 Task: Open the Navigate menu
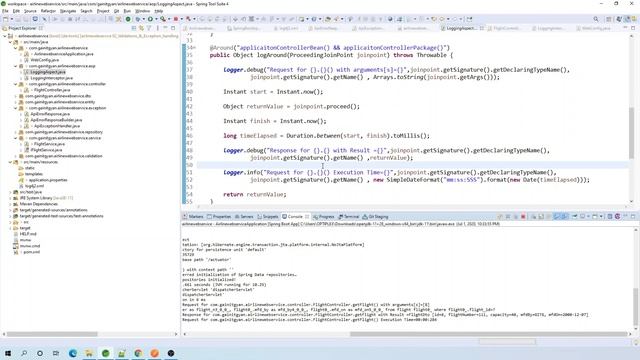click(x=68, y=11)
